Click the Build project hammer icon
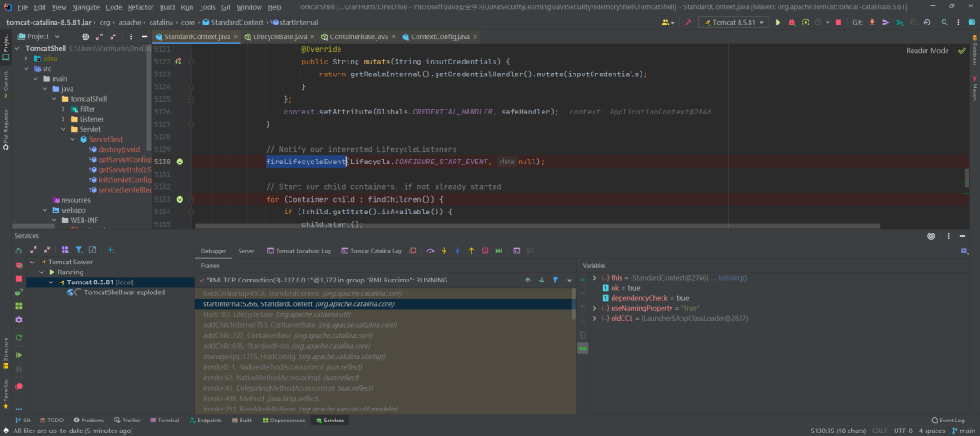 [x=688, y=22]
